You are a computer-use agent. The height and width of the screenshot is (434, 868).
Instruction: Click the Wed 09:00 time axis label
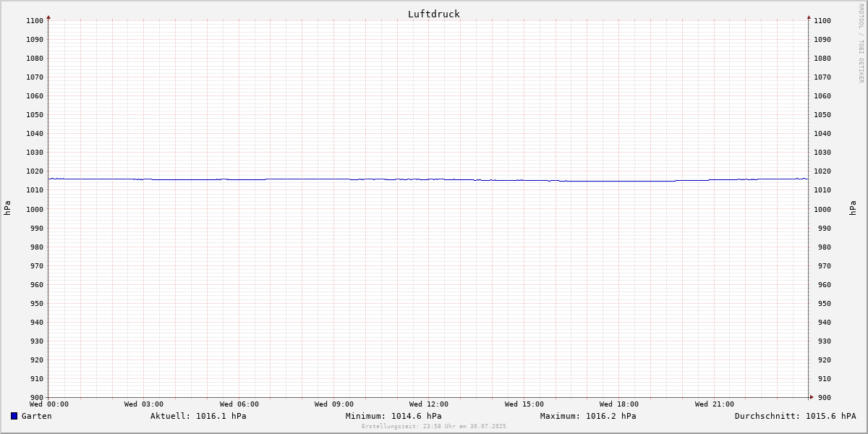tap(334, 404)
